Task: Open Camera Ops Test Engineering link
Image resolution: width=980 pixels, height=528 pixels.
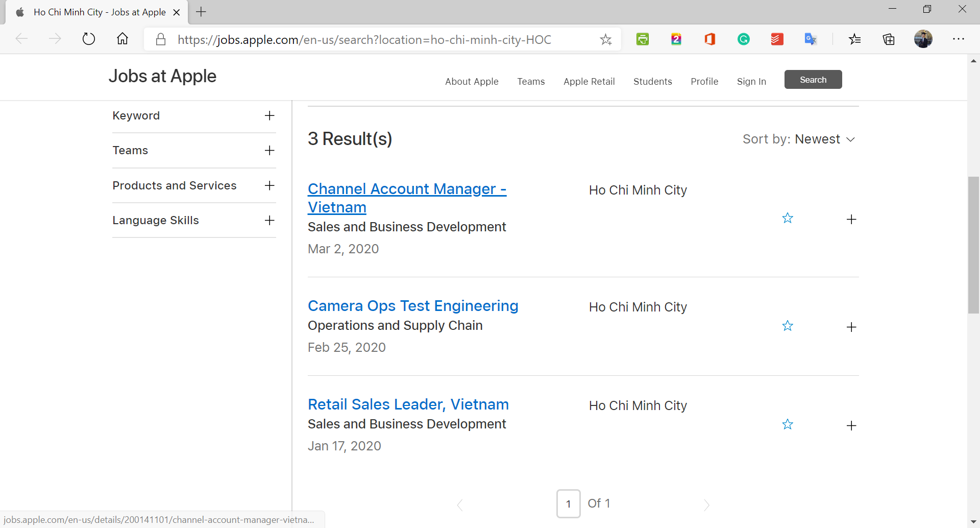Action: pos(413,306)
